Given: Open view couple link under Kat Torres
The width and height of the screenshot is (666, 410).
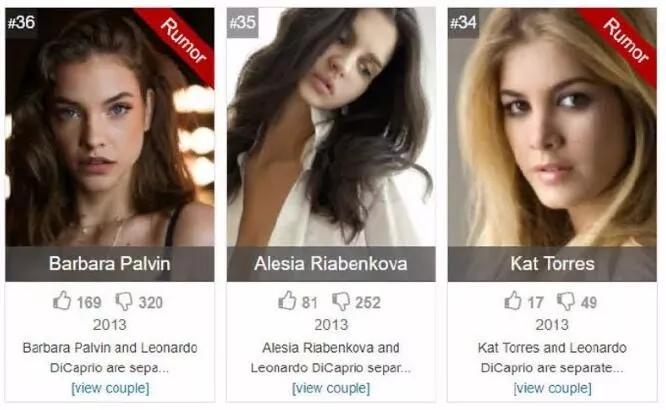Looking at the screenshot, I should [x=552, y=388].
